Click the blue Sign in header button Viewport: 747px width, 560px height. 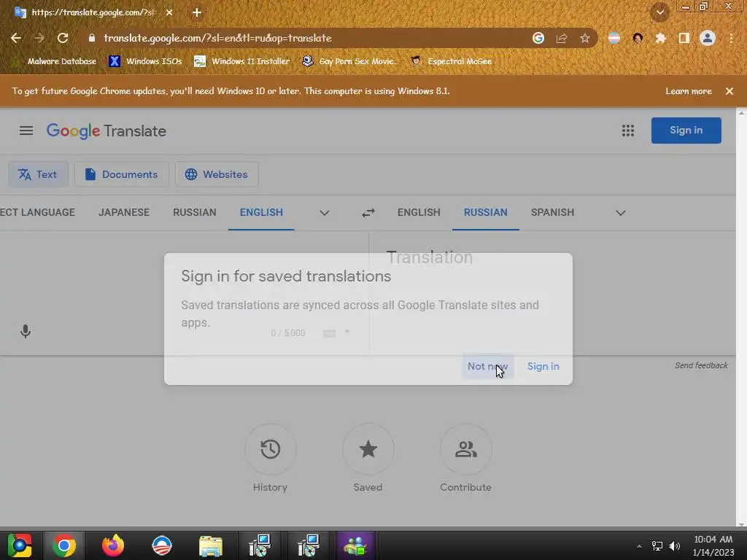tap(686, 131)
